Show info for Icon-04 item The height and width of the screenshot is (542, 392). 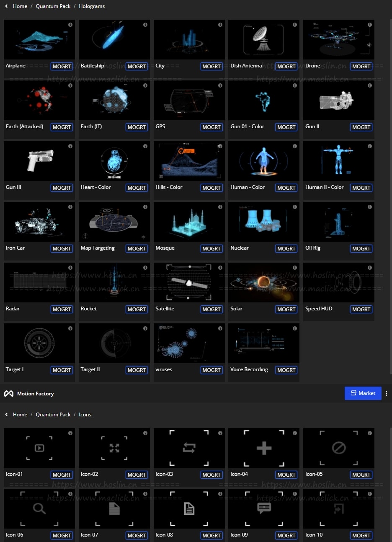pos(295,433)
